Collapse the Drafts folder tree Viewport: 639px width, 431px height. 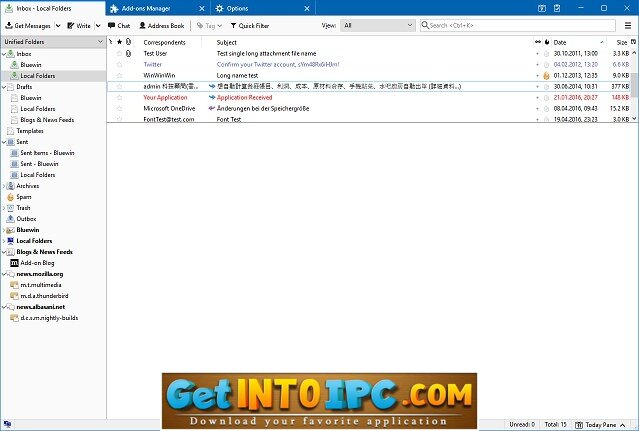click(4, 87)
